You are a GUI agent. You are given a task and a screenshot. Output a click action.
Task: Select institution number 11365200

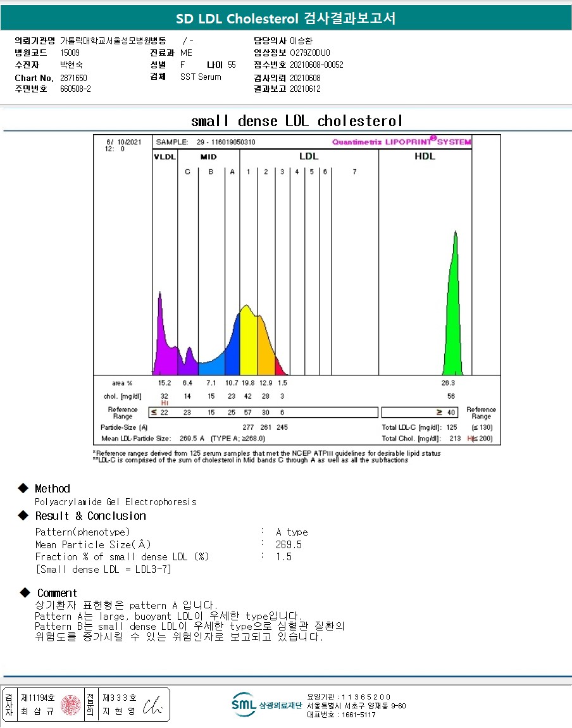(366, 697)
